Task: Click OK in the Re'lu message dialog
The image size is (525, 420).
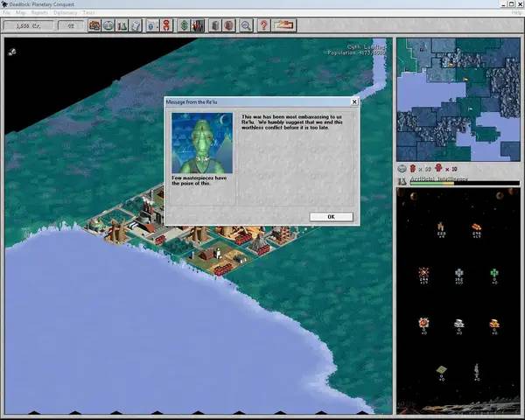Action: pyautogui.click(x=331, y=216)
